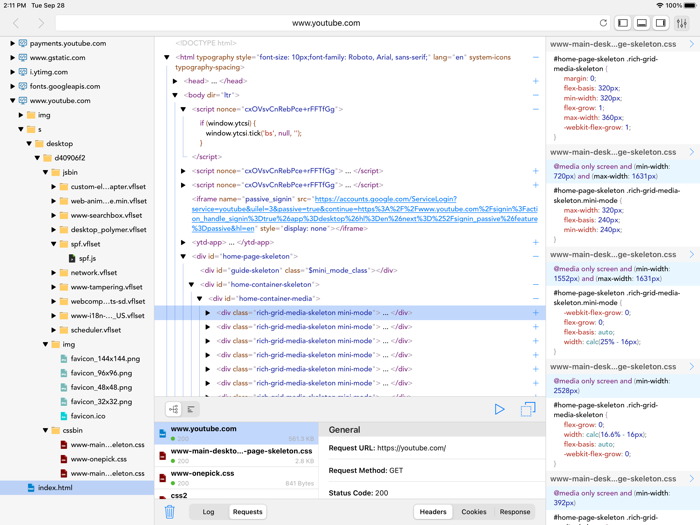
Task: Collapse the cssbin folder
Action: pyautogui.click(x=46, y=430)
